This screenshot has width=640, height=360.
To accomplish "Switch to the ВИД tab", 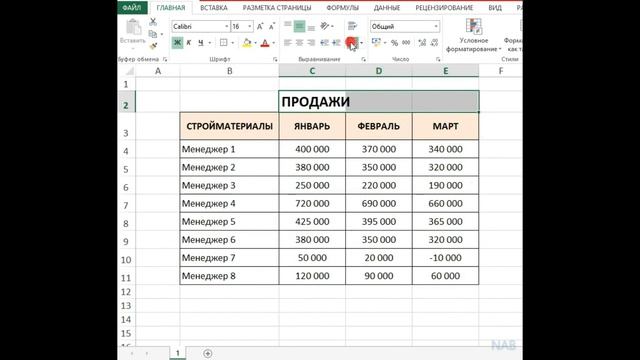I will coord(495,8).
